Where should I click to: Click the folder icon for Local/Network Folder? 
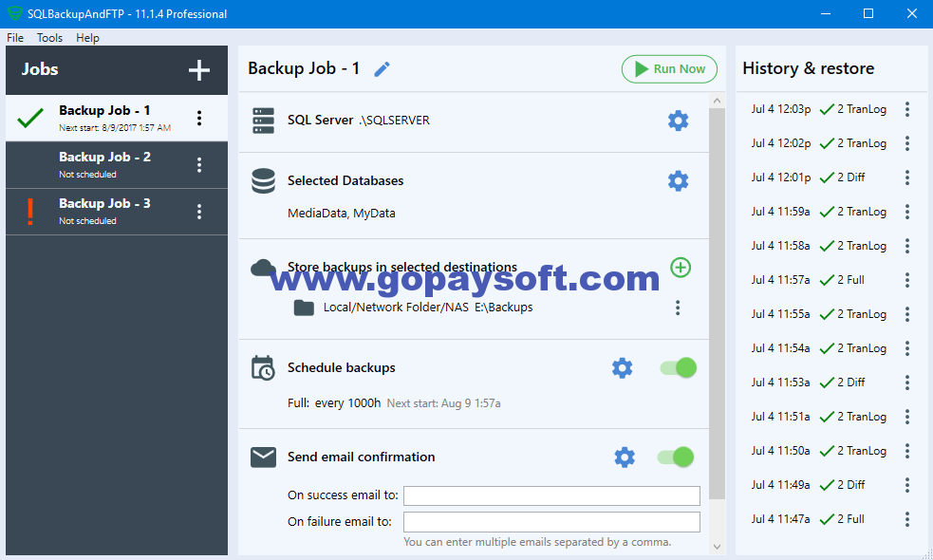point(304,308)
